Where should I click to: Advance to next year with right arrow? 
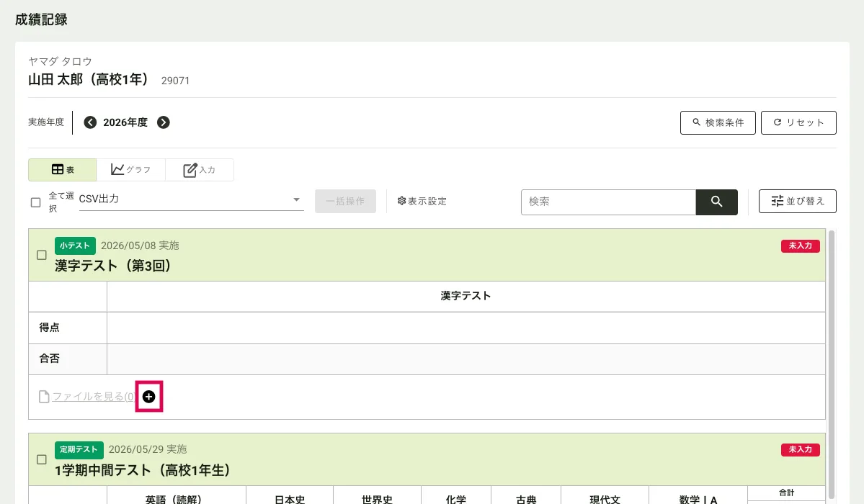click(163, 122)
